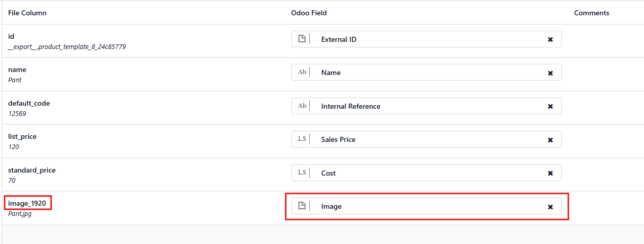Open the External ID field dropdown

coord(429,39)
